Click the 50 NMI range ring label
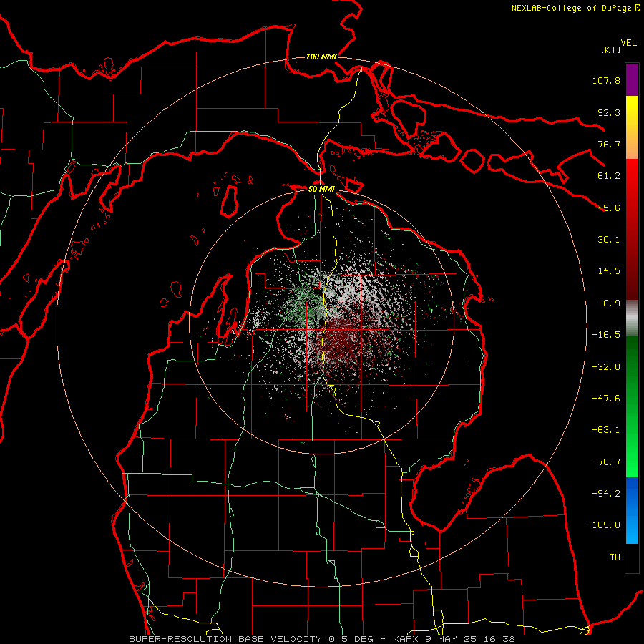 click(x=321, y=189)
